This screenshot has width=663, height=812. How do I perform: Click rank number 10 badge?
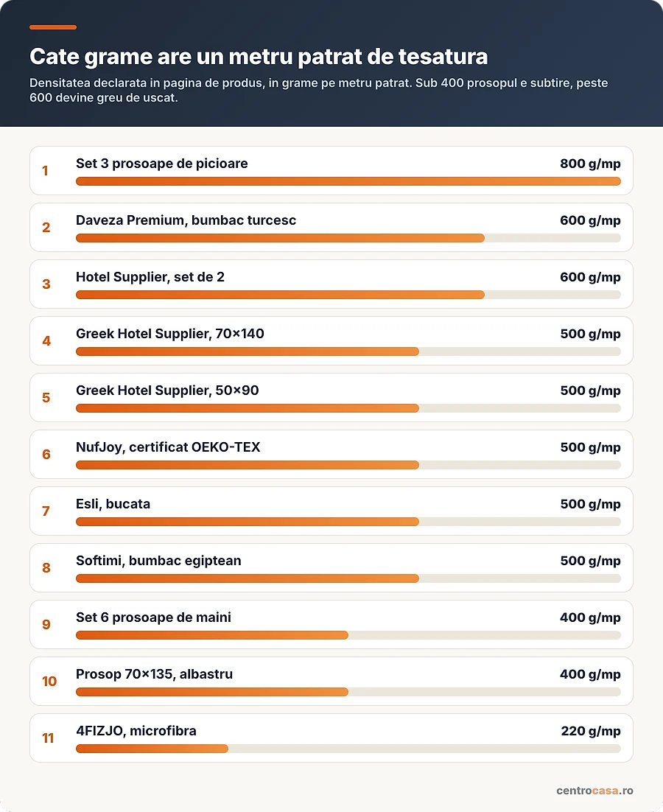click(49, 681)
